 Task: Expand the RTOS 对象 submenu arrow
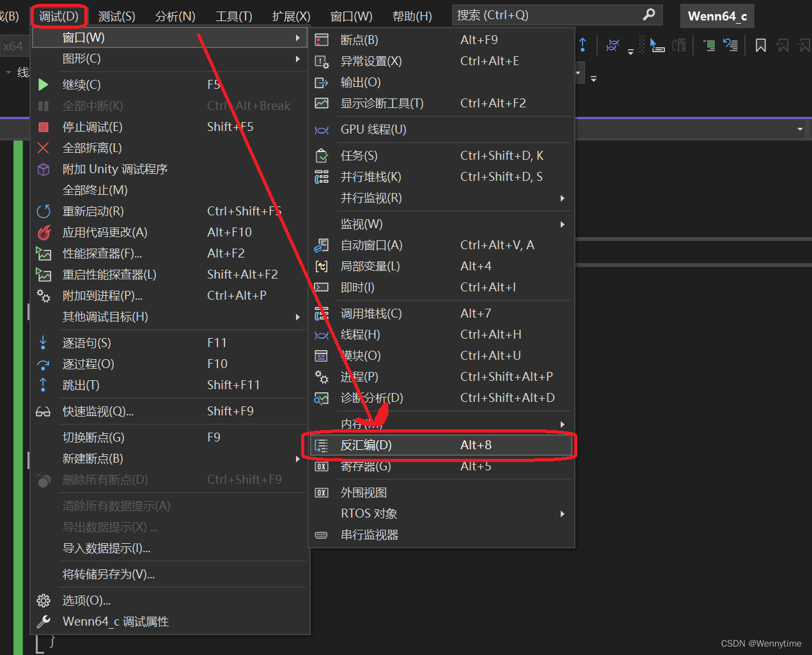click(563, 514)
